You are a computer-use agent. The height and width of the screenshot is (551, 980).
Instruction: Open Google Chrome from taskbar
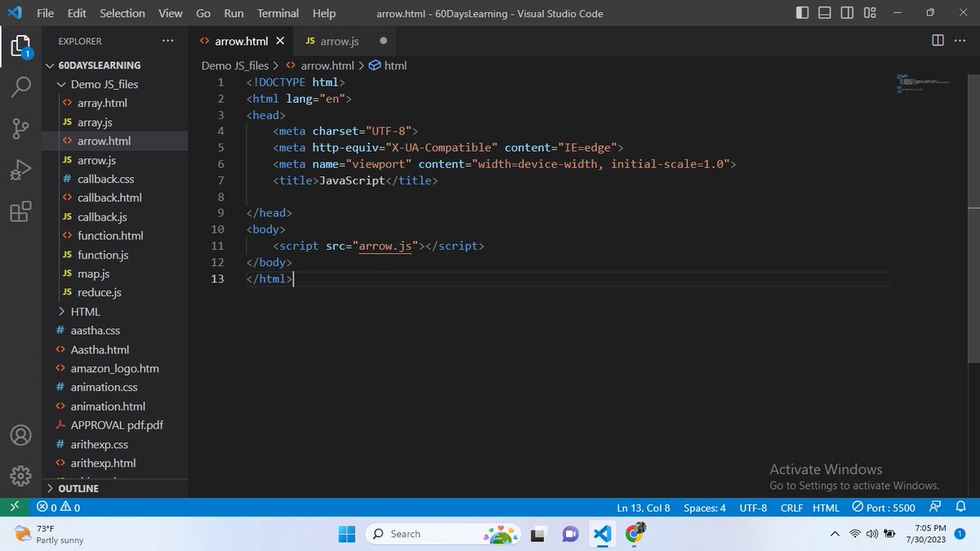pos(635,534)
